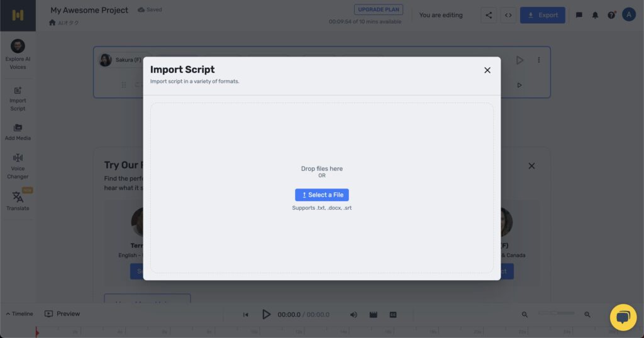The width and height of the screenshot is (644, 338).
Task: Toggle the volume speaker icon
Action: point(353,315)
